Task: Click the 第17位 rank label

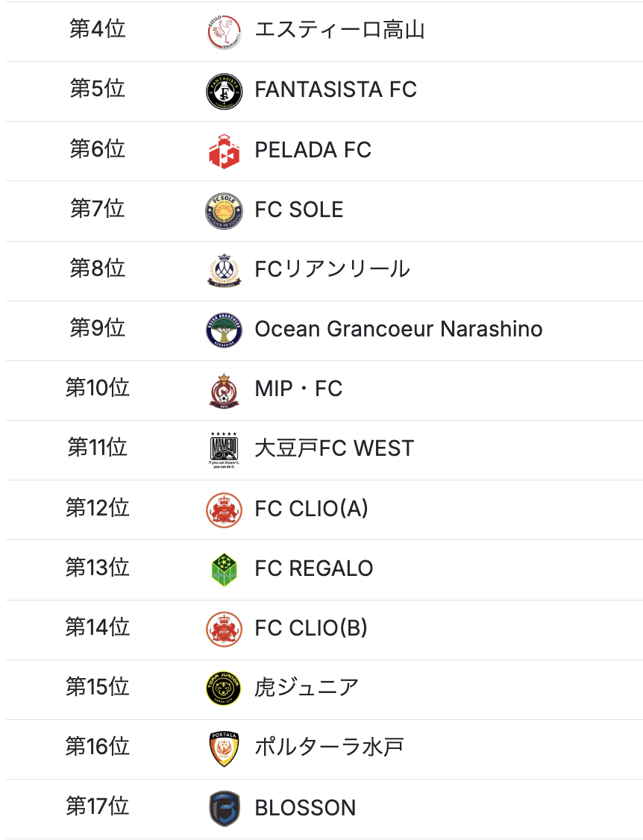Action: 98,806
